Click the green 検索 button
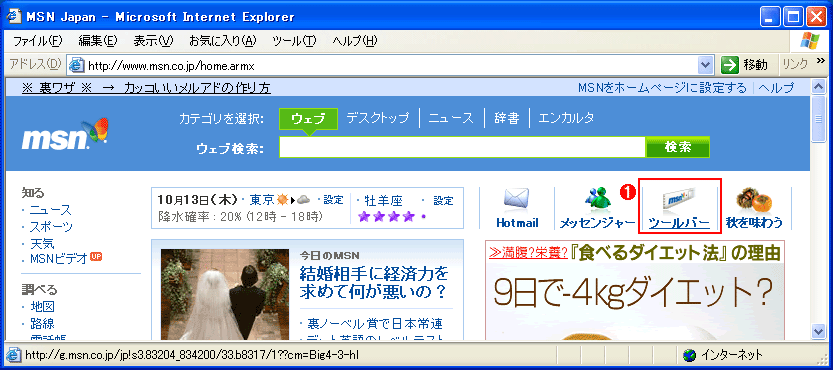833x370 pixels. 677,147
